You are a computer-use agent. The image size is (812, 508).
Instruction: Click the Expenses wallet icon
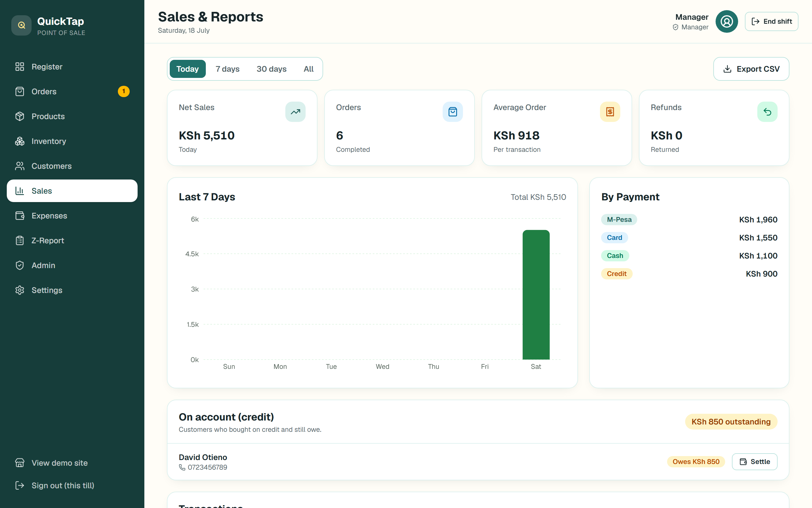(x=20, y=216)
